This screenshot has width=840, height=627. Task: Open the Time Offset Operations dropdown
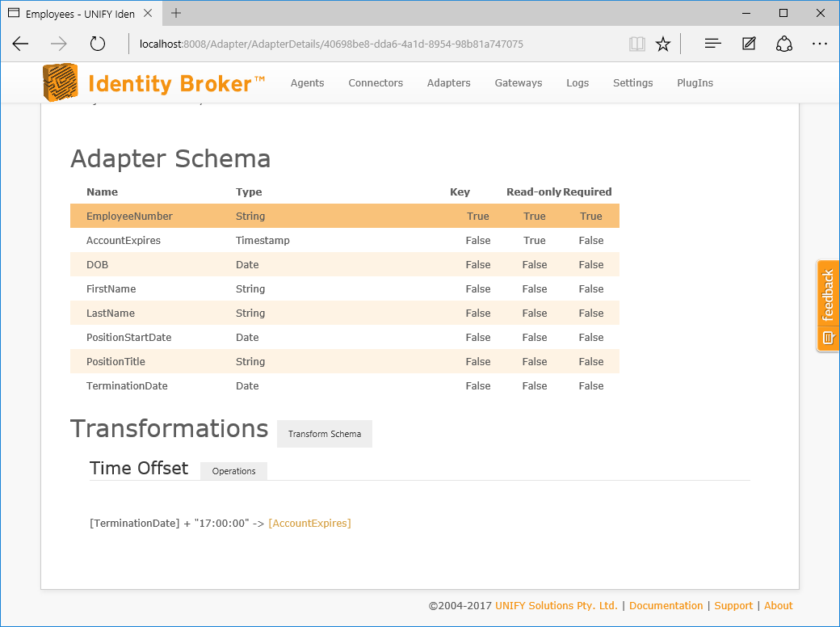click(x=233, y=471)
